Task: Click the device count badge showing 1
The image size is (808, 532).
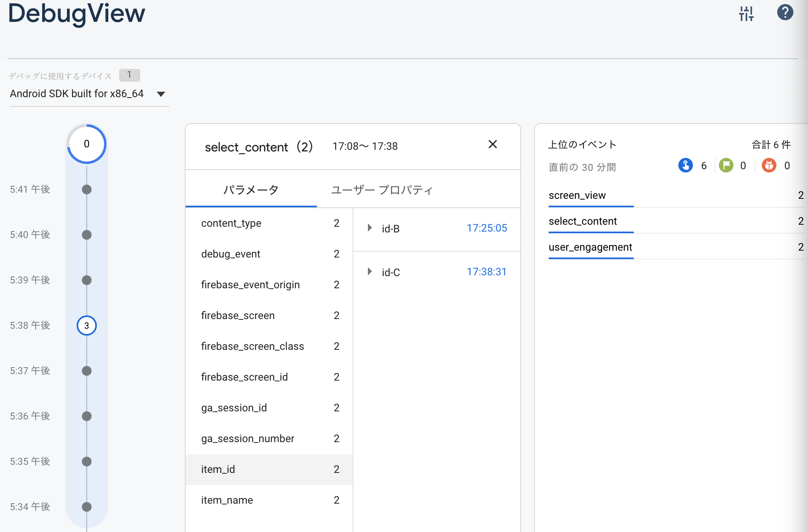Action: click(x=129, y=75)
